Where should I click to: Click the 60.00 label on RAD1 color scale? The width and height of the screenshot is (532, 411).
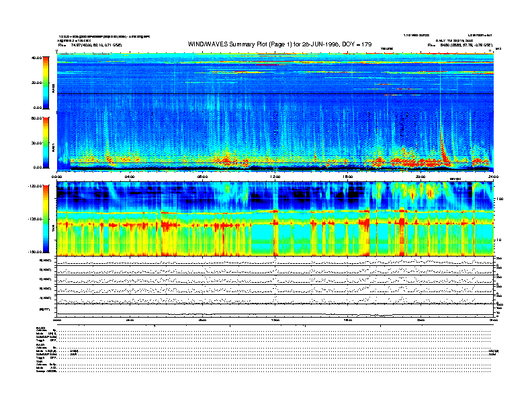click(x=36, y=118)
